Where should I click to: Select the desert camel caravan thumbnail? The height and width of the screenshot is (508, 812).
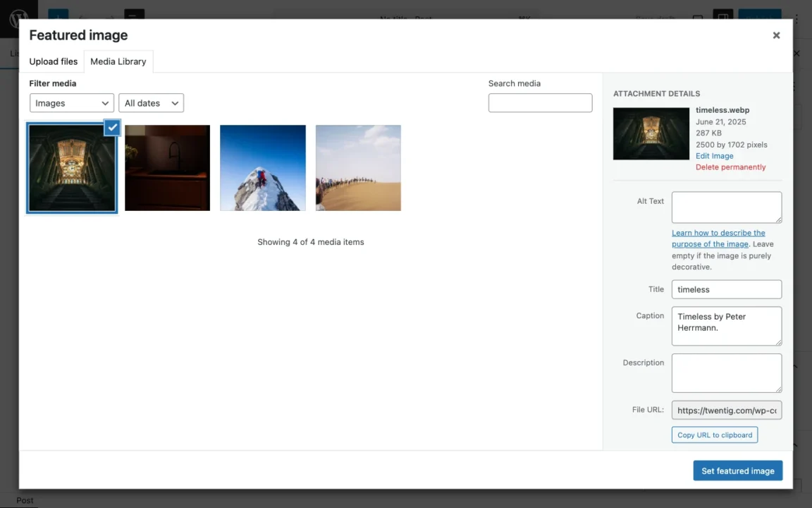point(358,168)
